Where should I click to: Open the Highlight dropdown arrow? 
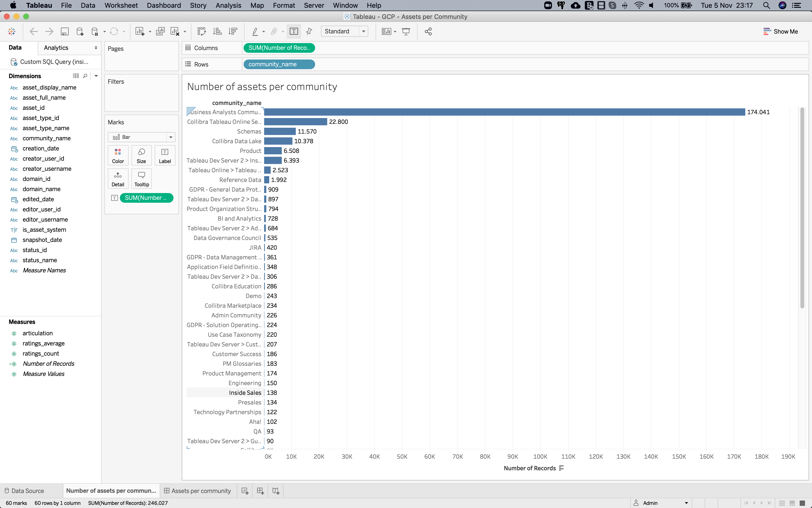pyautogui.click(x=264, y=32)
